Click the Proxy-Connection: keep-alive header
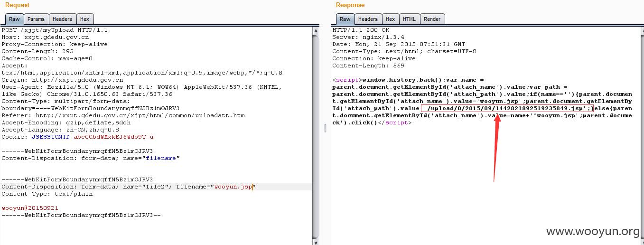The width and height of the screenshot is (644, 245). [55, 44]
